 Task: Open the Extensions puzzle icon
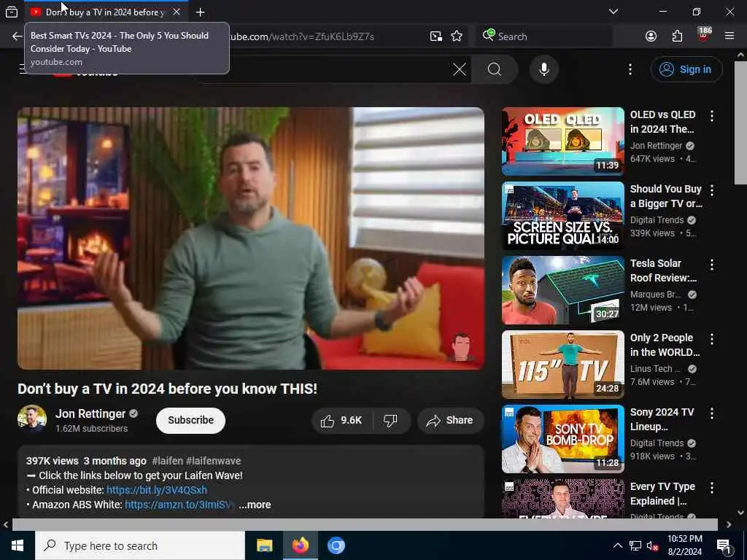click(x=677, y=36)
